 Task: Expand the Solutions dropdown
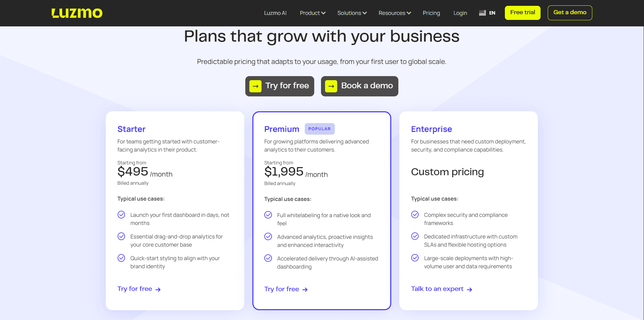tap(351, 13)
